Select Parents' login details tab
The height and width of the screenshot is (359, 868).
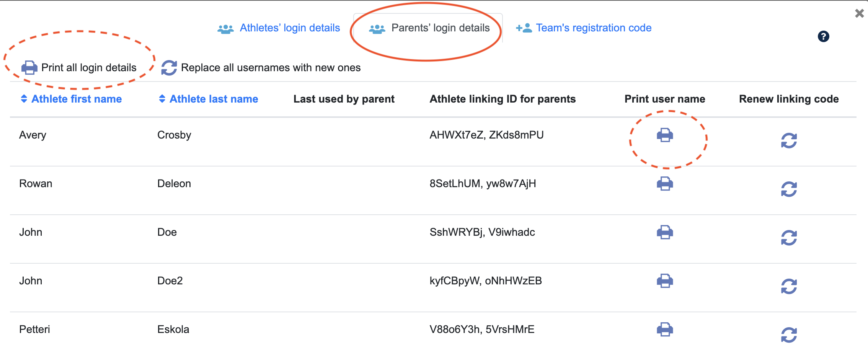click(x=440, y=28)
